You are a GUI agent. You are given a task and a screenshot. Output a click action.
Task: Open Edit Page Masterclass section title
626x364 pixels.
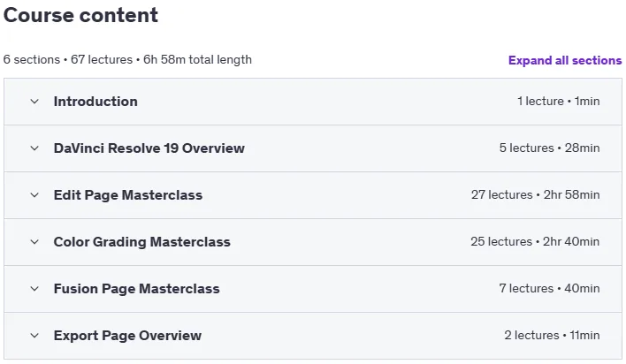[128, 194]
